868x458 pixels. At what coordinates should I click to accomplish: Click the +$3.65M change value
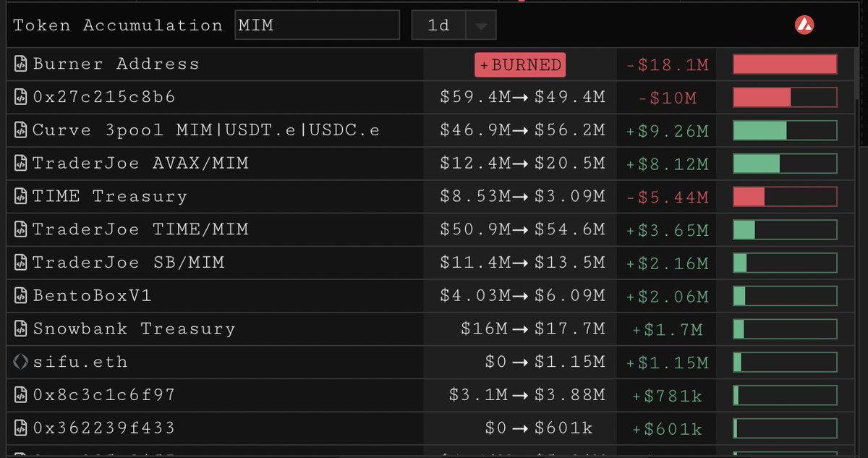(667, 231)
